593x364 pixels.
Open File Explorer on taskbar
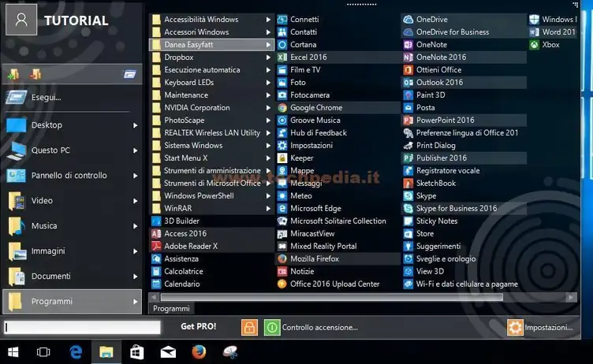pos(106,352)
